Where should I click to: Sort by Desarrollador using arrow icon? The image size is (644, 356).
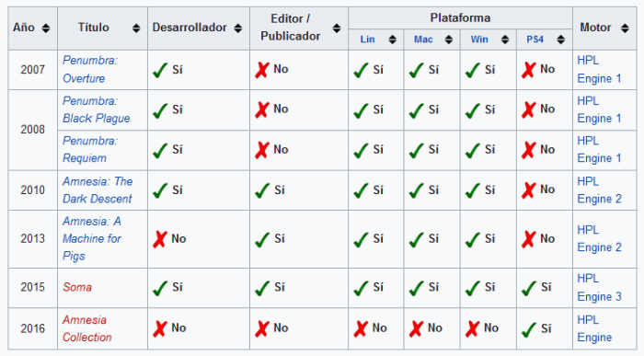(x=237, y=28)
